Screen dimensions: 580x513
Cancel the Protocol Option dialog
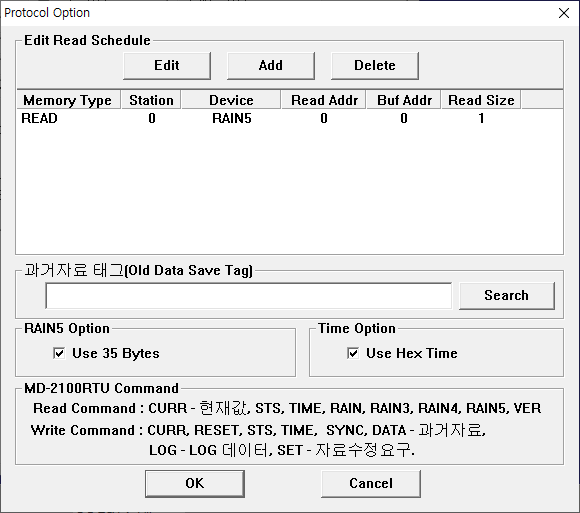[371, 483]
